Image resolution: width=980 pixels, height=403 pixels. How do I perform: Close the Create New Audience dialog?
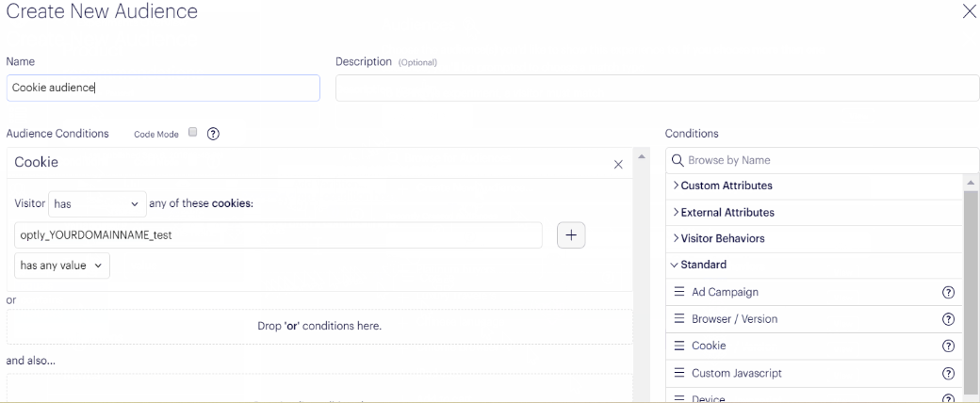tap(969, 12)
